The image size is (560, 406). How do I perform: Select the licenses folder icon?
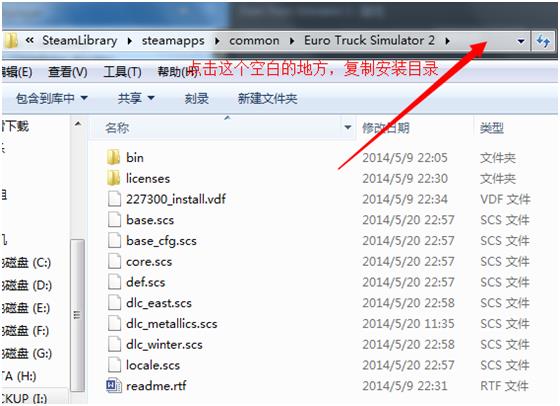113,178
